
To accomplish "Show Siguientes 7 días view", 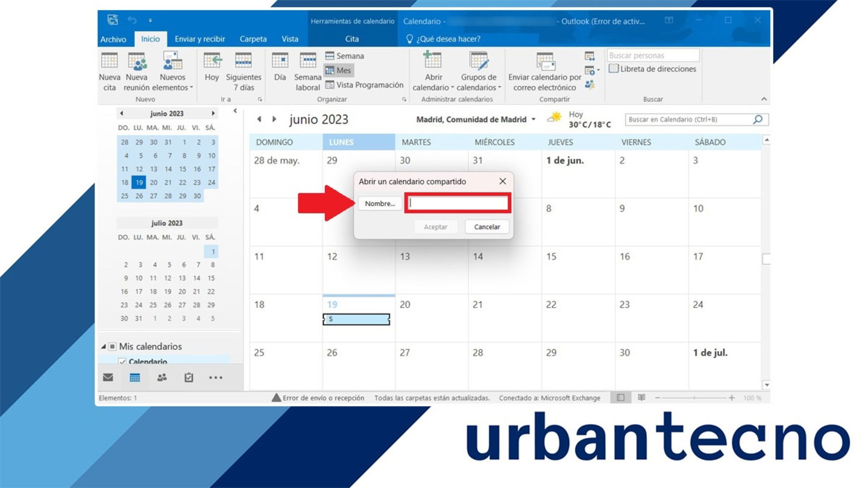I will [244, 72].
